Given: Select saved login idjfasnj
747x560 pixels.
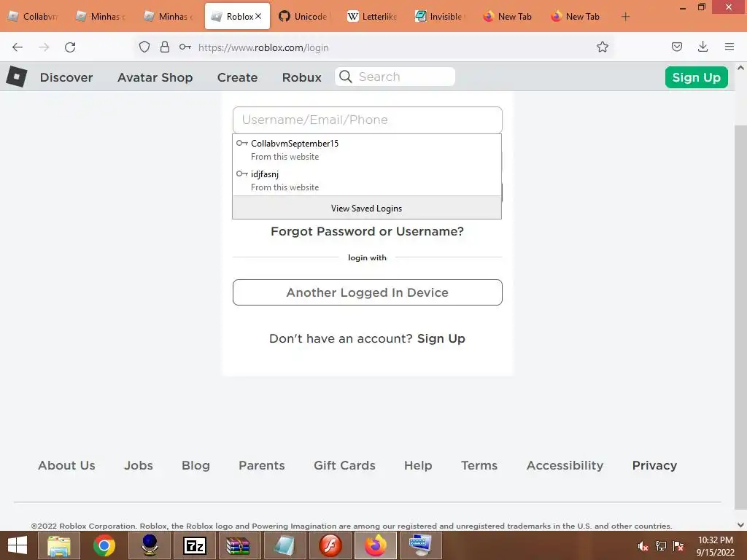Looking at the screenshot, I should [x=367, y=180].
